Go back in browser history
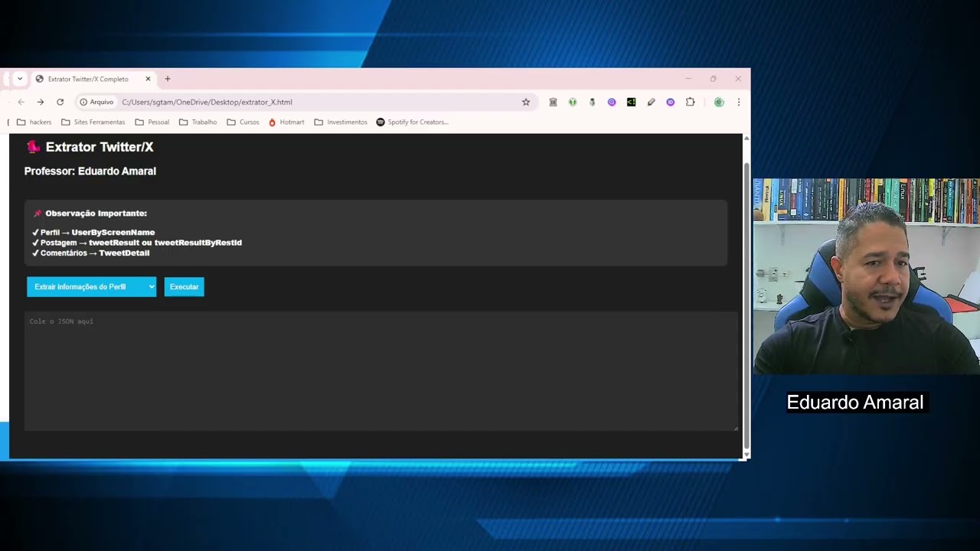980x551 pixels. 21,102
